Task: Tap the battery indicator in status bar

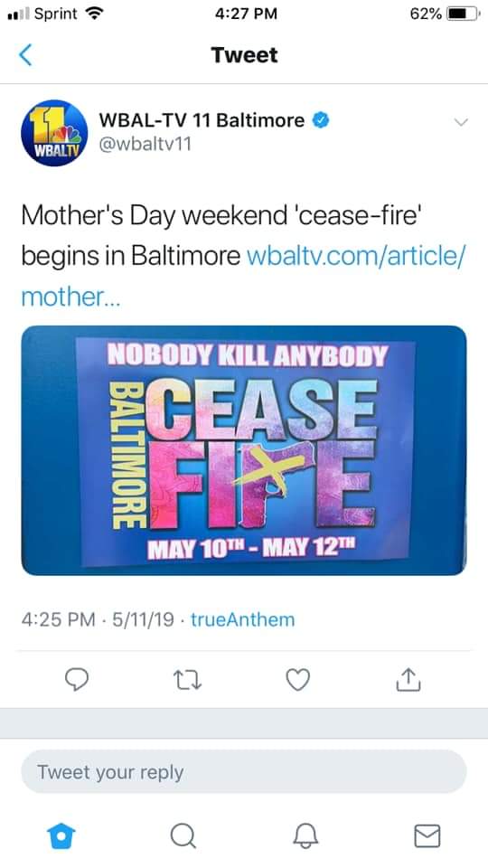Action: (x=464, y=14)
